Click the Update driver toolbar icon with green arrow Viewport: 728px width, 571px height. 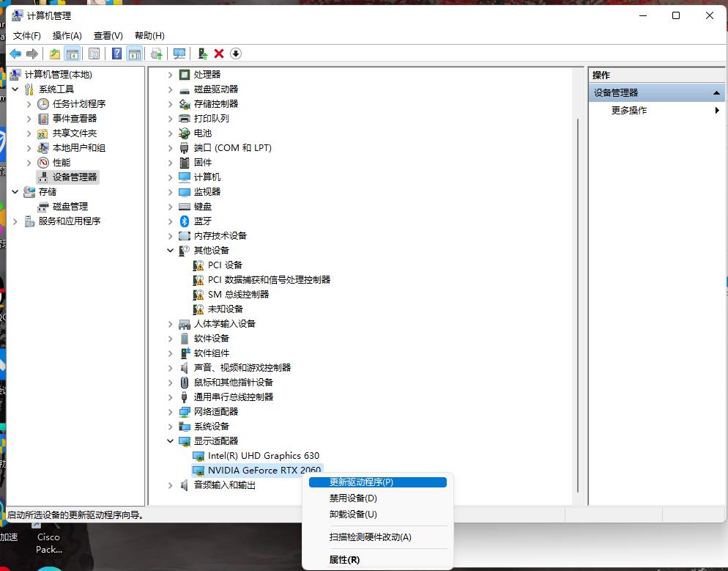(x=202, y=54)
